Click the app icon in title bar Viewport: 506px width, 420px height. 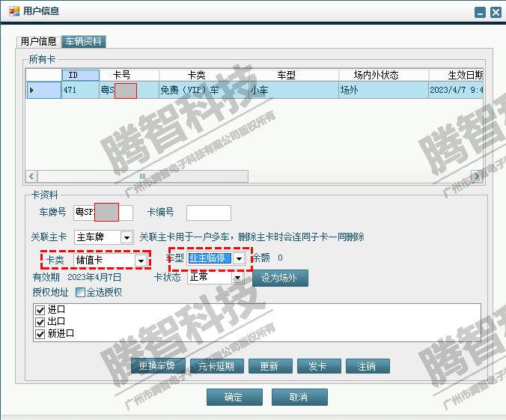(x=14, y=11)
